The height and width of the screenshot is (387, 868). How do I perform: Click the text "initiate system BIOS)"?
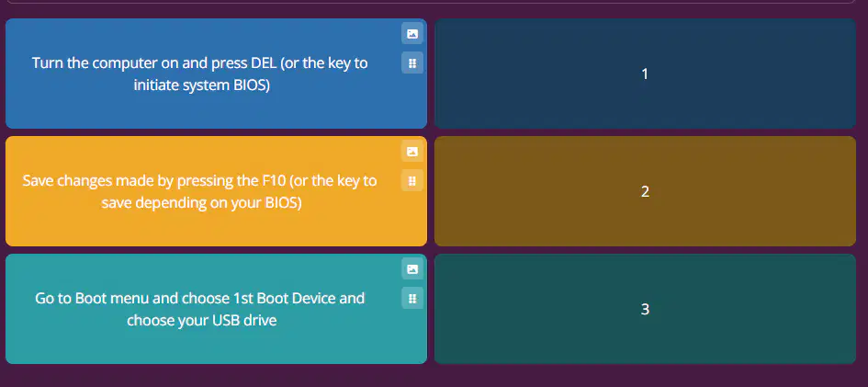tap(201, 85)
